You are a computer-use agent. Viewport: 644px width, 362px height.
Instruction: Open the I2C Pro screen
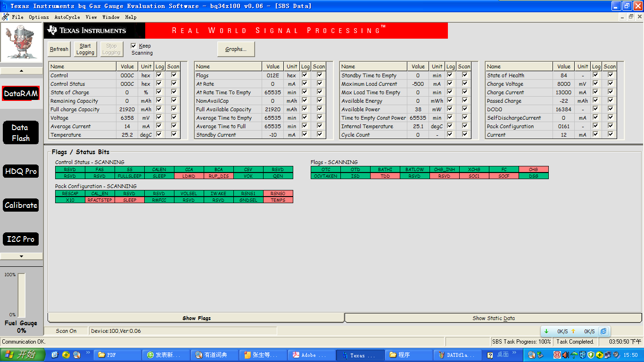tap(21, 239)
